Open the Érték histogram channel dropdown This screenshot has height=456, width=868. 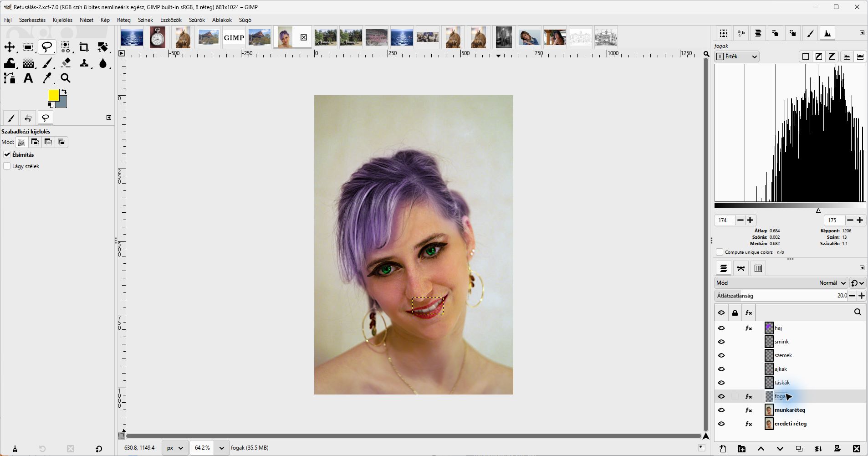point(737,56)
